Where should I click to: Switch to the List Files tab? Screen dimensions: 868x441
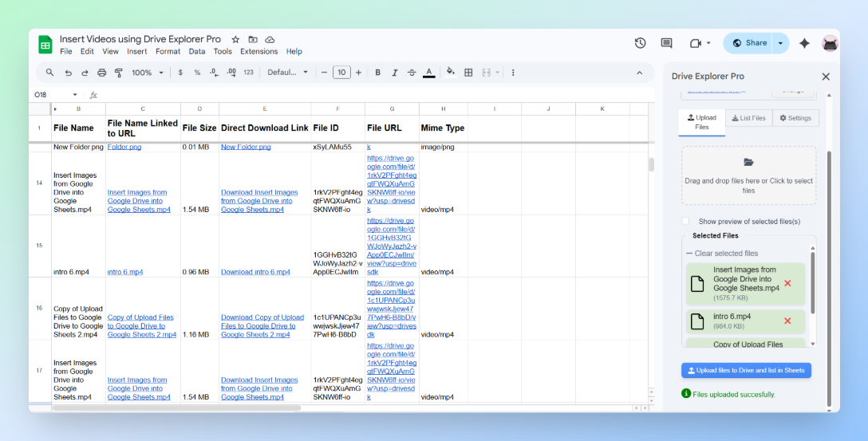point(748,118)
